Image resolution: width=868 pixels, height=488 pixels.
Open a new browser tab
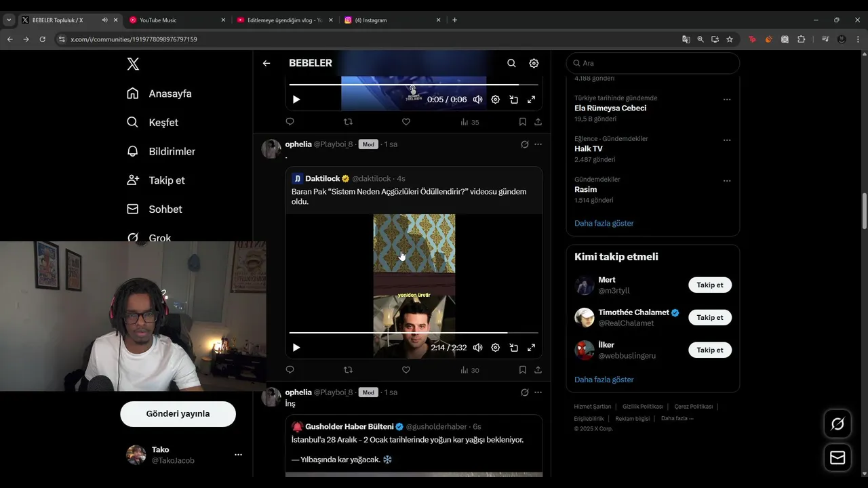pos(454,20)
